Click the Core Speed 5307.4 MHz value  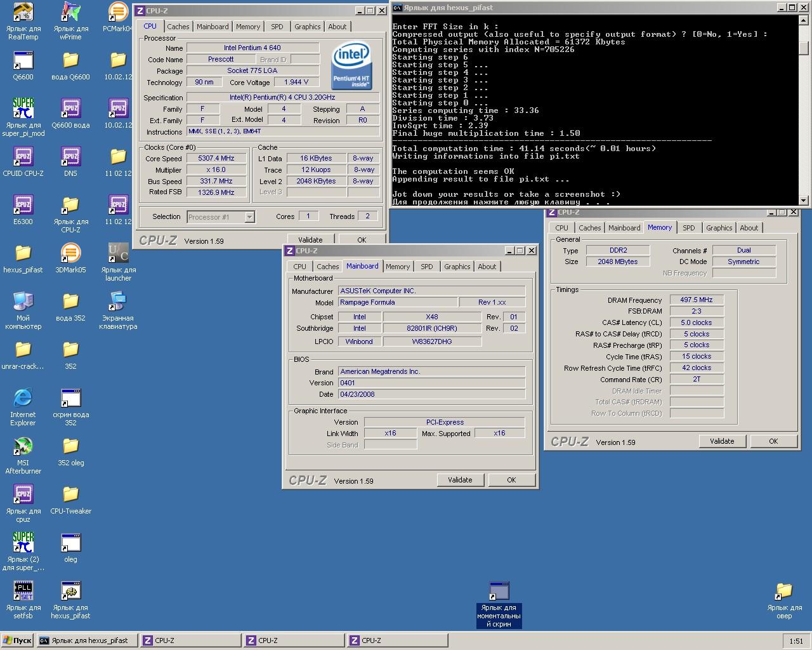coord(216,159)
